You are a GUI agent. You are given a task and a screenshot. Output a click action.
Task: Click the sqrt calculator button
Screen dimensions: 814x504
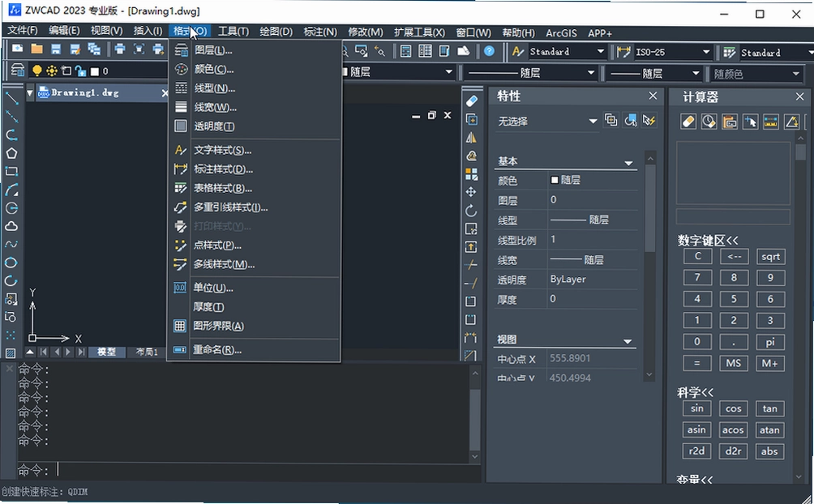pyautogui.click(x=770, y=256)
